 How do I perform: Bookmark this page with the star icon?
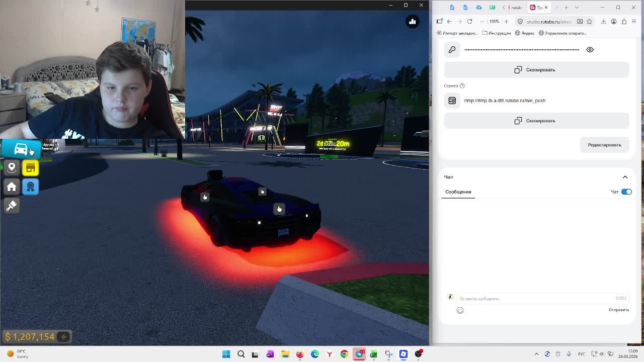tap(589, 22)
